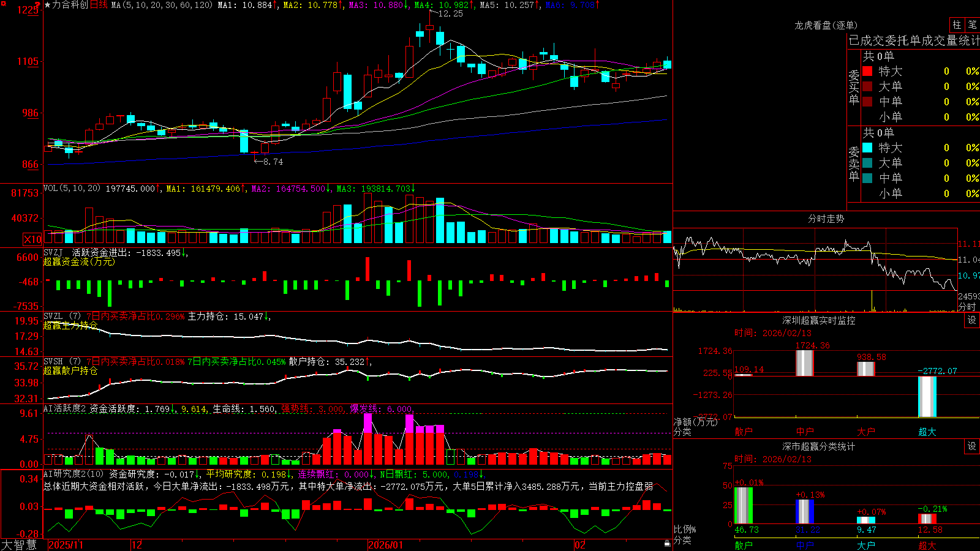Click teal 大单 swatch in 委卖单
The width and height of the screenshot is (980, 551).
coord(867,163)
